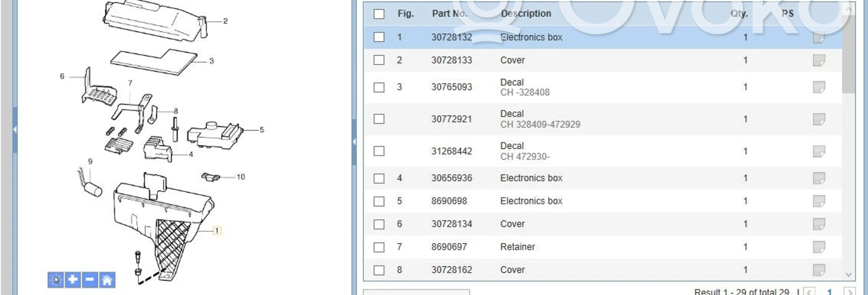Zoom out of the parts diagram
This screenshot has width=868, height=295.
pyautogui.click(x=90, y=280)
